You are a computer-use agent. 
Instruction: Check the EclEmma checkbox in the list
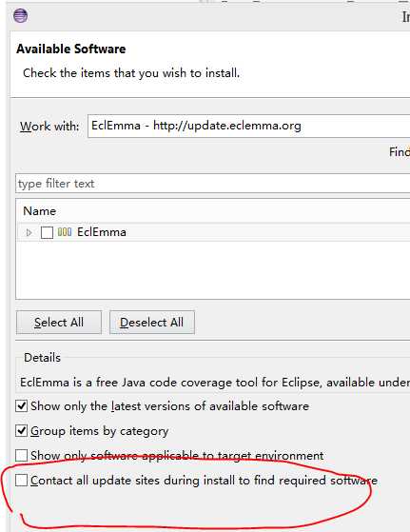[47, 233]
